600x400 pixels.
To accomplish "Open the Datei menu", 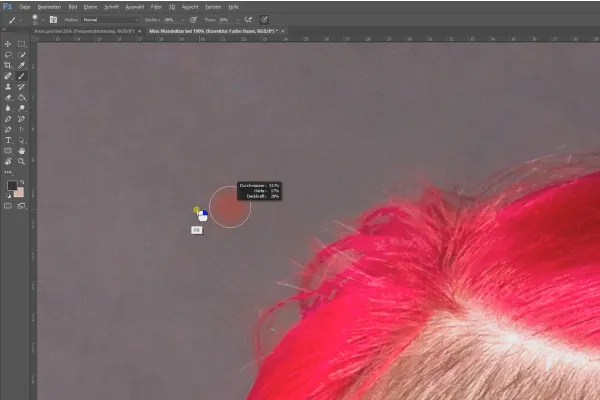I will tap(25, 7).
